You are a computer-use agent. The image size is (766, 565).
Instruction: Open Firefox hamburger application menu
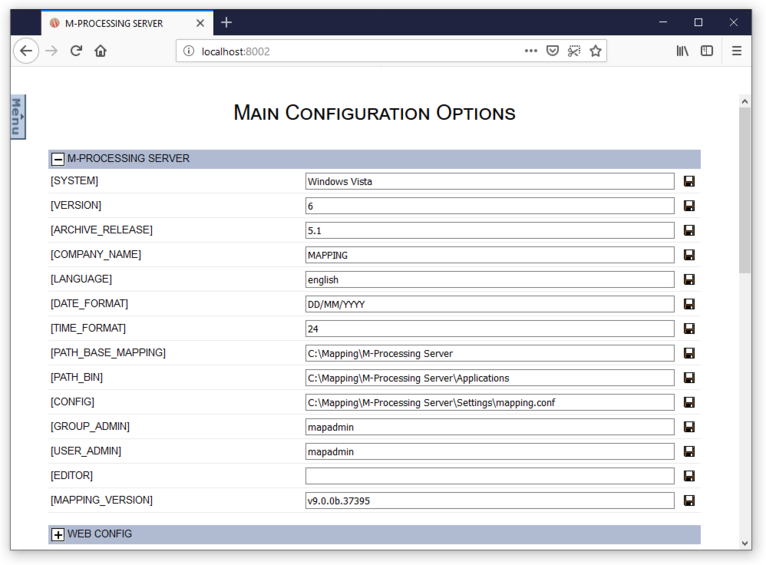click(737, 51)
